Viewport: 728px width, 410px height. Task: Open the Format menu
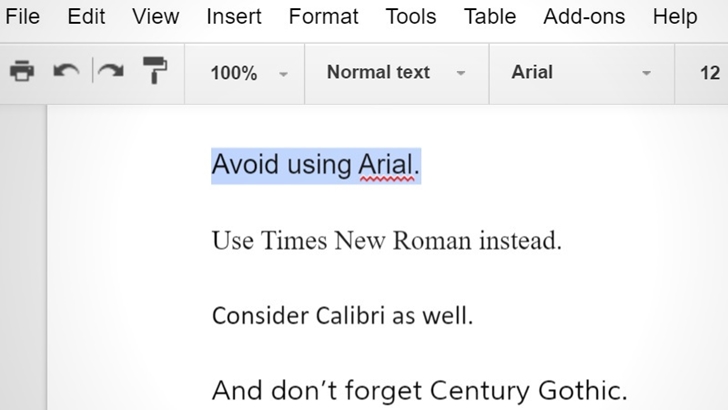point(324,17)
